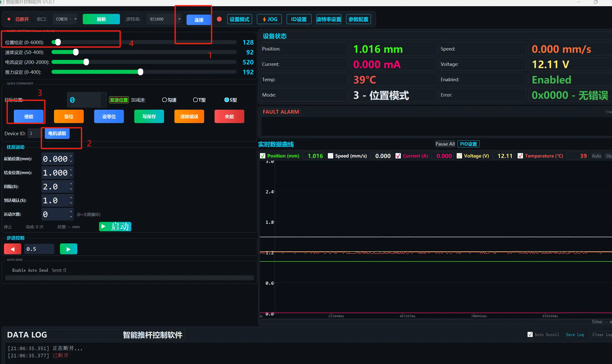Screen dimensions: 612x364
Task: Open the 参数配置 parameter configuration
Action: coord(359,19)
